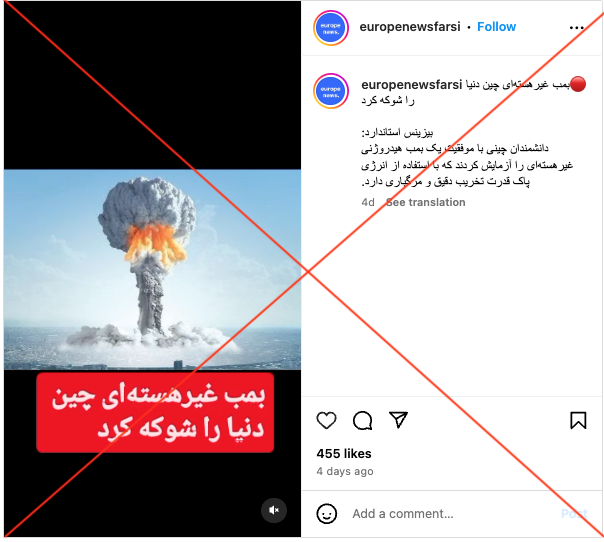Save the post with the bookmark icon
Viewport: 604px width, 542px height.
[x=578, y=420]
